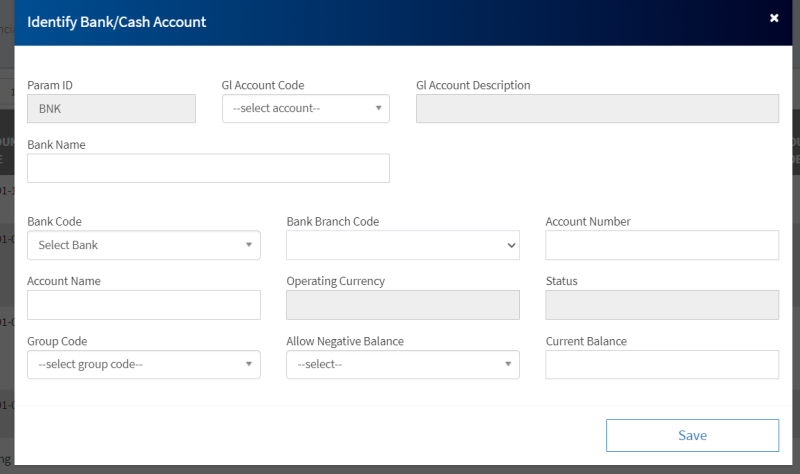The height and width of the screenshot is (474, 800).
Task: Click the Param ID field showing BNK
Action: coord(111,108)
